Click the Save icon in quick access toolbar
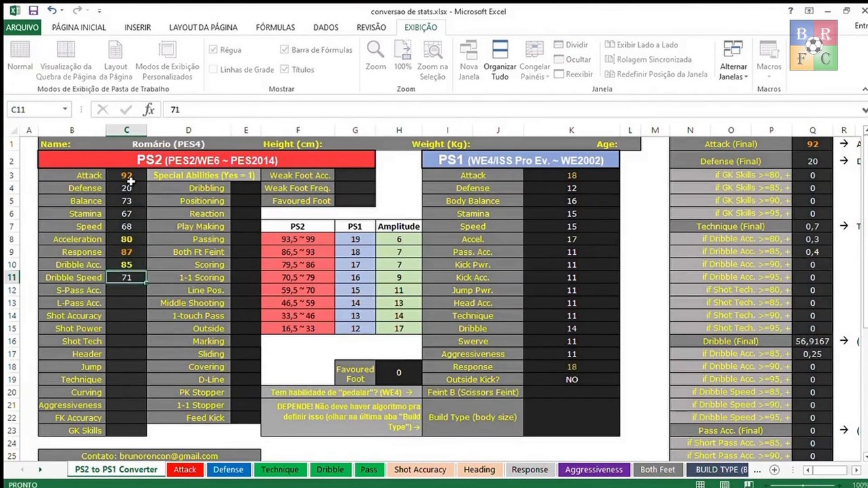868x488 pixels. [x=33, y=11]
